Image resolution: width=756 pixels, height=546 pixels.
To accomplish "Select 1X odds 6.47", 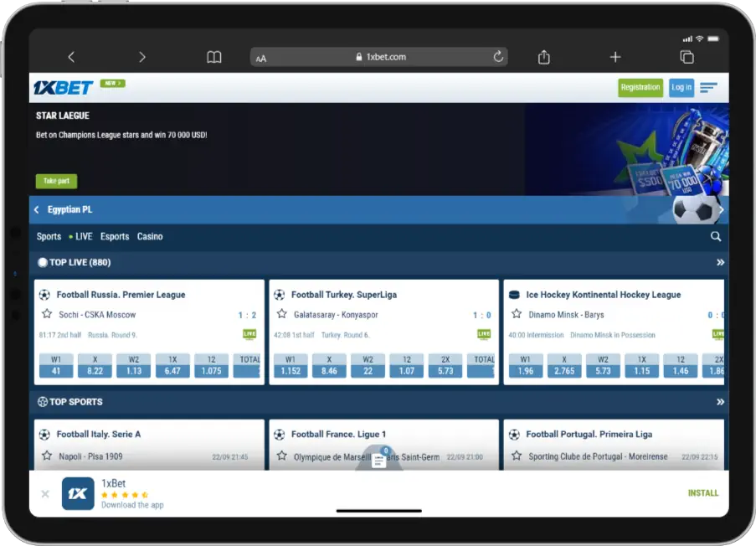I will [172, 366].
